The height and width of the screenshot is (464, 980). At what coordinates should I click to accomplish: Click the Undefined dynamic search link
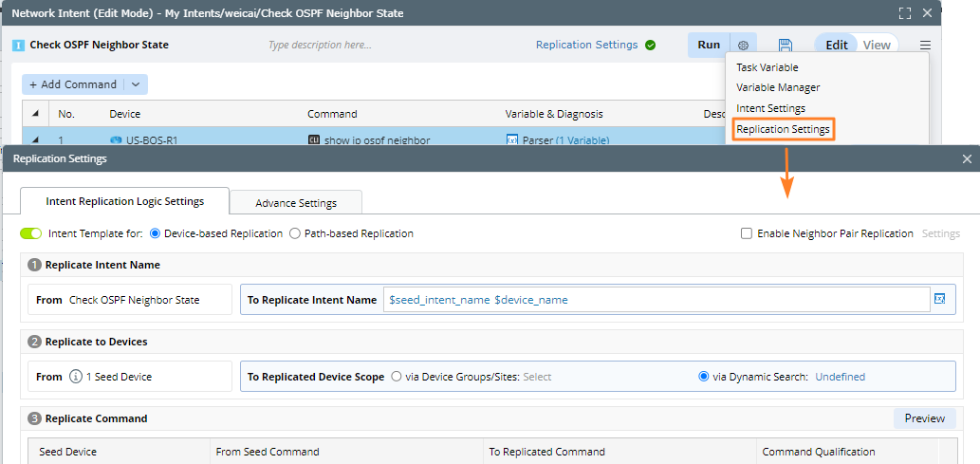pos(840,377)
